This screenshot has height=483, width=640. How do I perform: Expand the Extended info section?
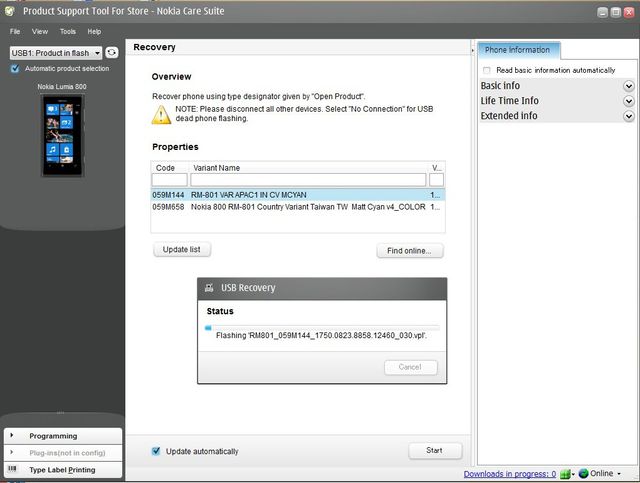tap(628, 116)
